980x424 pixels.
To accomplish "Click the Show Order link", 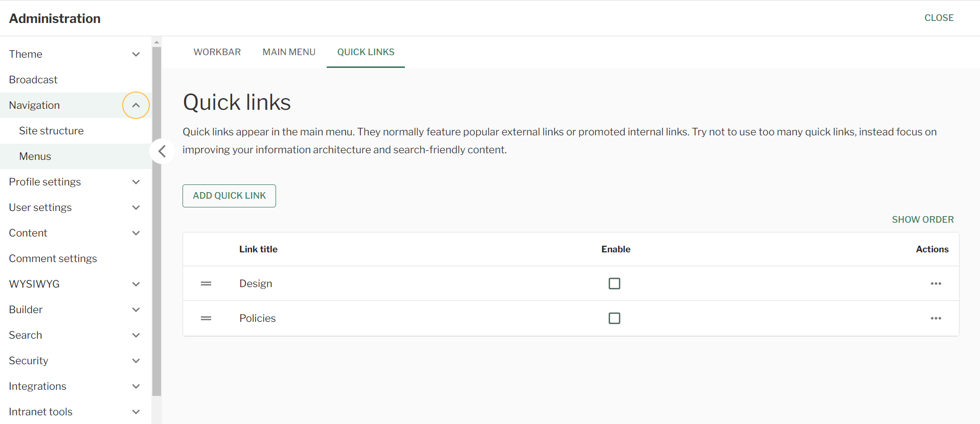I will [x=922, y=220].
